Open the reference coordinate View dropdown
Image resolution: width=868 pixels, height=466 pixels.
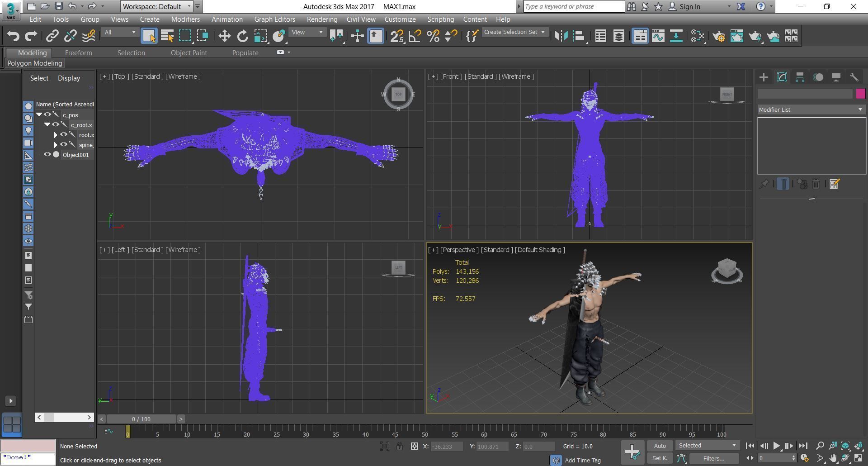[x=307, y=32]
